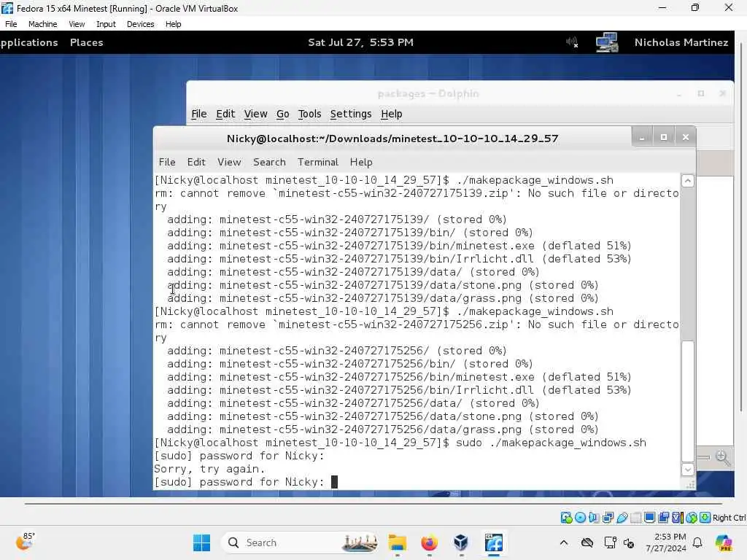This screenshot has height=560, width=747.
Task: Click the zoom-in magnifier in Dolphin
Action: 723,458
